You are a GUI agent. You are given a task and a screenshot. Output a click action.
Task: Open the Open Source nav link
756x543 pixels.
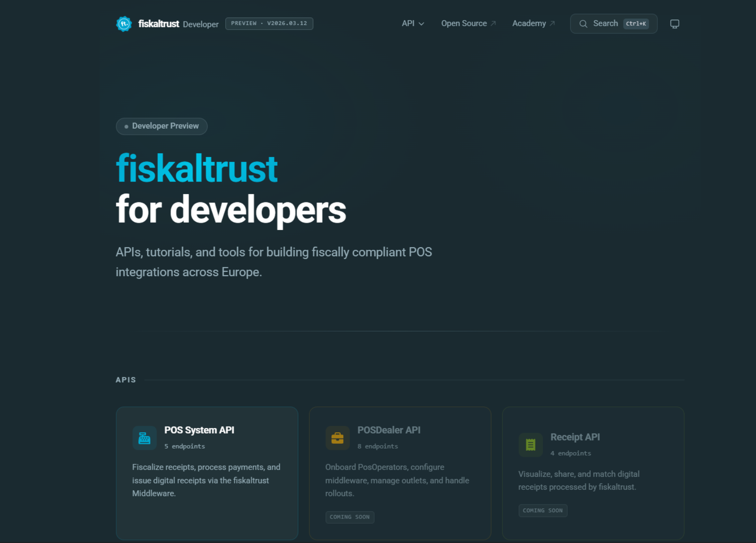click(x=463, y=24)
